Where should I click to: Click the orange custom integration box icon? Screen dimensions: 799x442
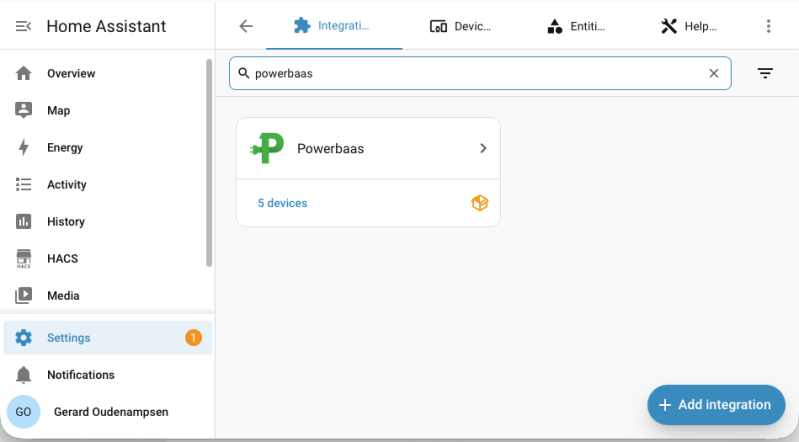[x=480, y=203]
